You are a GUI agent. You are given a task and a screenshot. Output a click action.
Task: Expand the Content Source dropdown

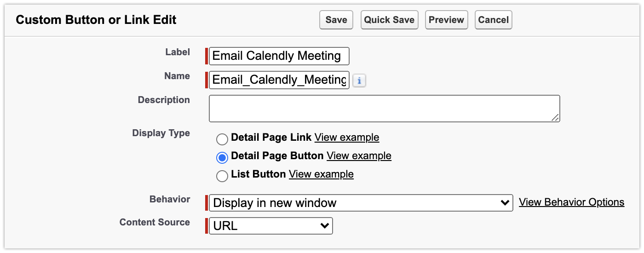[x=270, y=226]
